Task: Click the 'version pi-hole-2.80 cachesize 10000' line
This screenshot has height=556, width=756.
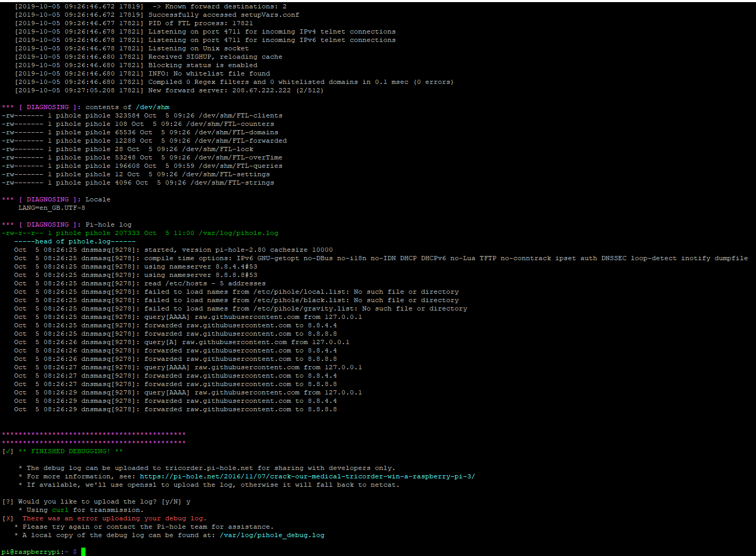Action: tap(174, 250)
